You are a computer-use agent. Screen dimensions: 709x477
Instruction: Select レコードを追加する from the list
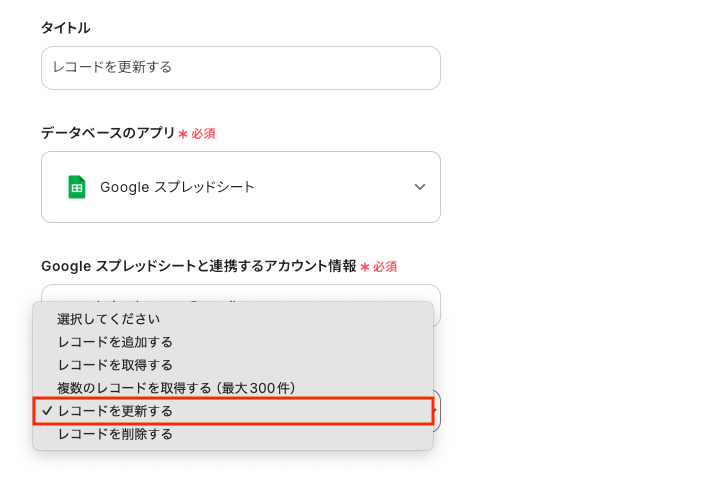click(x=115, y=342)
